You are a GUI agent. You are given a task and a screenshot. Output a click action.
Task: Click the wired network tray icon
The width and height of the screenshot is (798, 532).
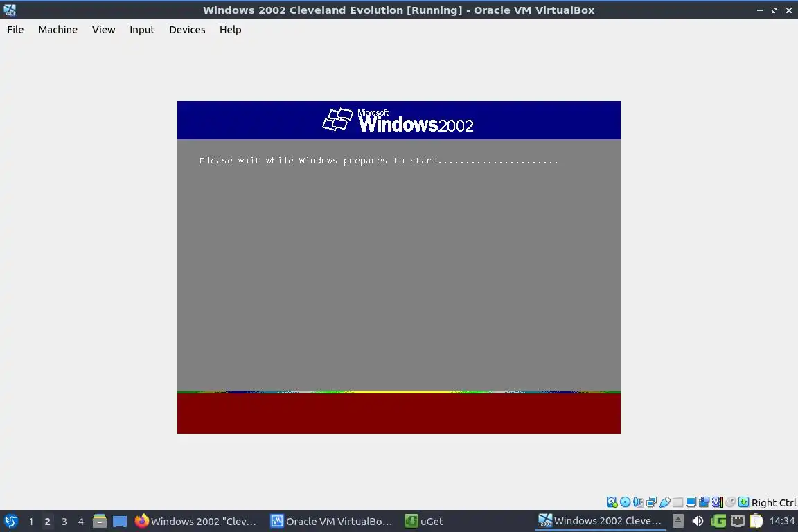click(738, 521)
